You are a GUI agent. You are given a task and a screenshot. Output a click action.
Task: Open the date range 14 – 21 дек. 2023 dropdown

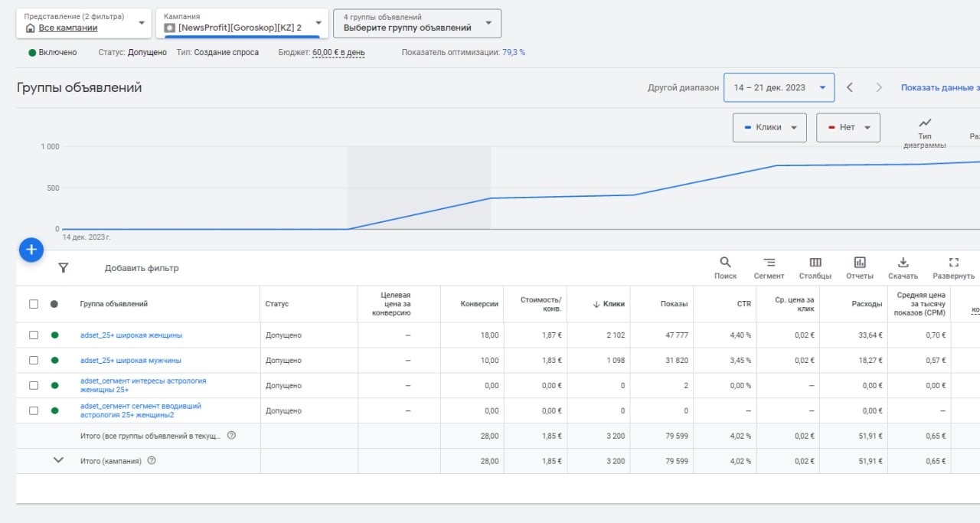(x=779, y=87)
